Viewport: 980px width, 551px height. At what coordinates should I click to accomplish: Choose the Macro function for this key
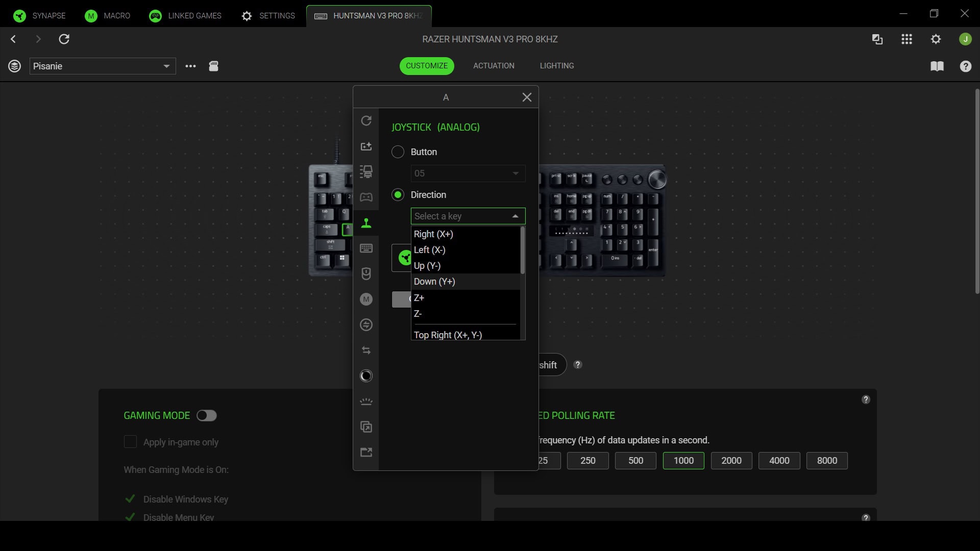point(366,299)
